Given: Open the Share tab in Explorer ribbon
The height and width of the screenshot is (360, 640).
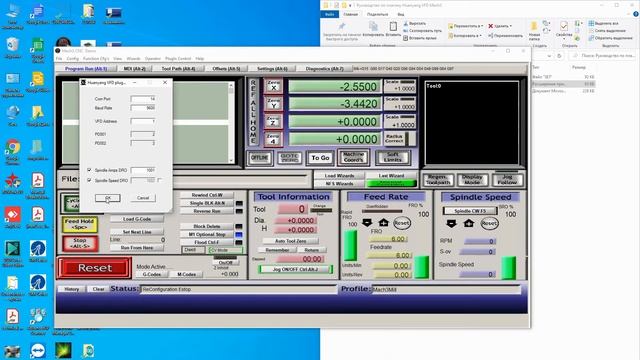Looking at the screenshot, I should click(x=377, y=14).
